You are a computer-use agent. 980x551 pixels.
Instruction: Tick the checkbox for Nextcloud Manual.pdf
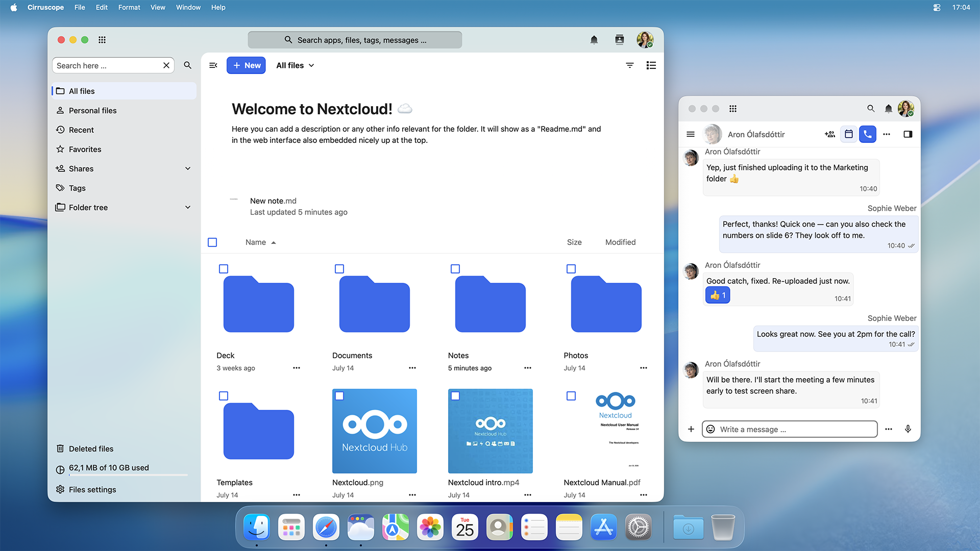(x=571, y=396)
